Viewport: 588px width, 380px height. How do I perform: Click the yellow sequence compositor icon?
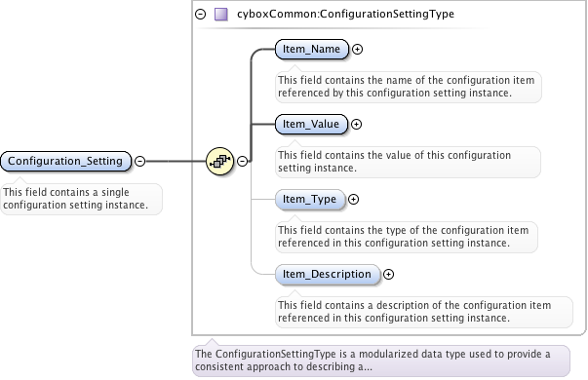click(x=219, y=161)
